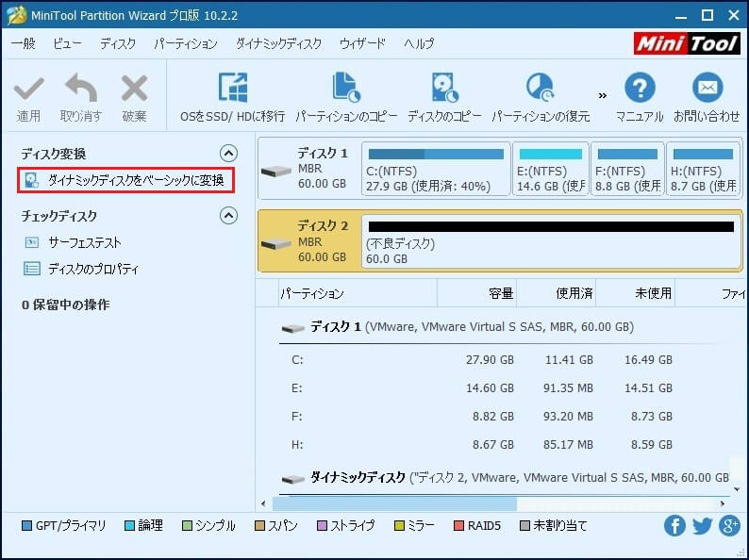Open the ダイナミックディスク menu
The height and width of the screenshot is (560, 749).
point(279,43)
